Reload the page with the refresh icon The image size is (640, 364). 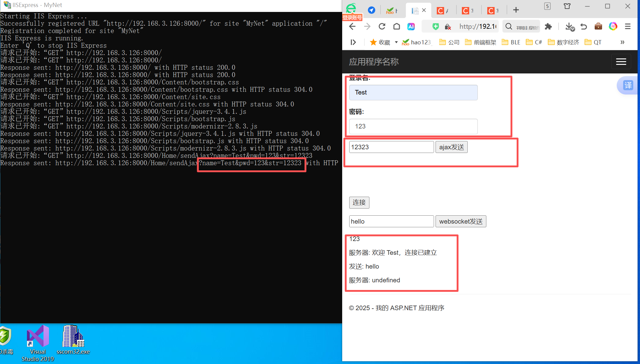pyautogui.click(x=382, y=27)
